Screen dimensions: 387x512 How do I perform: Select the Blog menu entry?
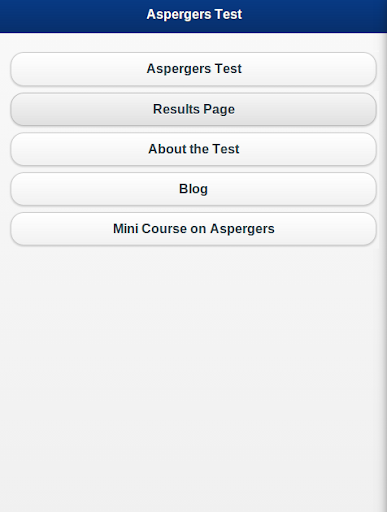tap(193, 189)
